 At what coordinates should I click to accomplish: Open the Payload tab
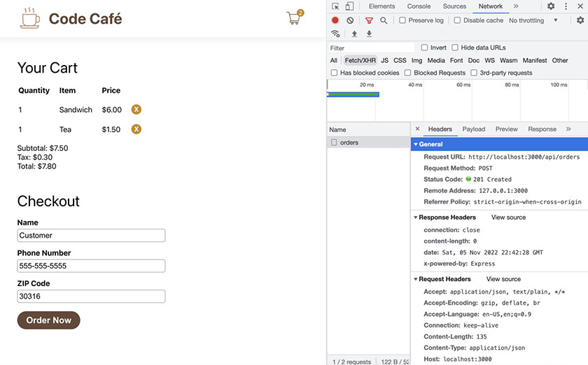(473, 129)
